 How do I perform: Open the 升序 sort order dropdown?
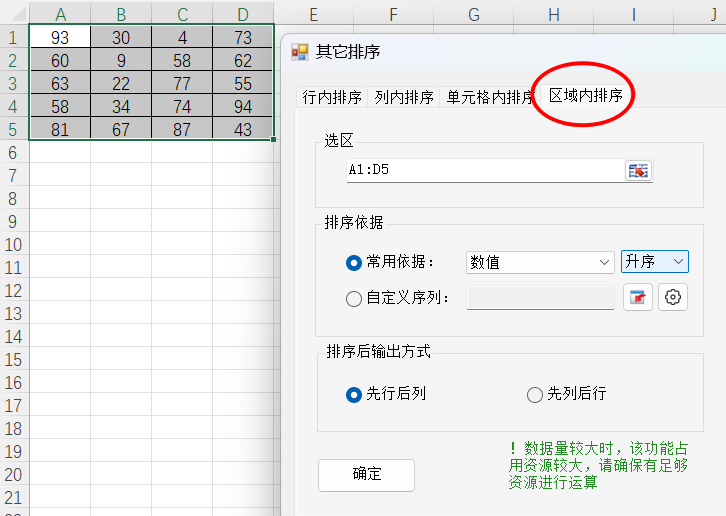[x=655, y=262]
